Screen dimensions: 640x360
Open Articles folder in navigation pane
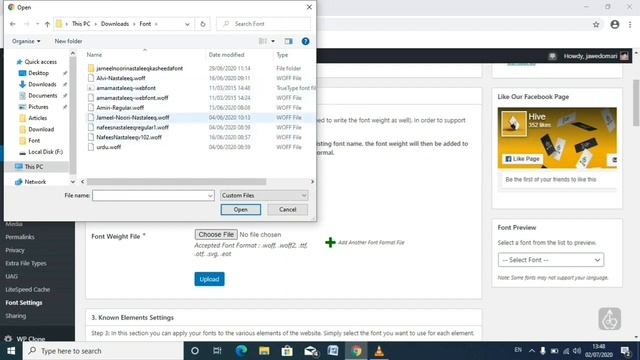point(37,118)
